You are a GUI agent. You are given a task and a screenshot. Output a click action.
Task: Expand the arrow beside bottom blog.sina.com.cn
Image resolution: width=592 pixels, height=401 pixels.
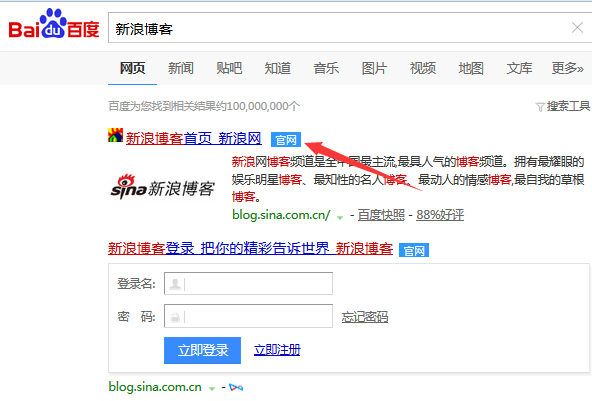(x=212, y=388)
